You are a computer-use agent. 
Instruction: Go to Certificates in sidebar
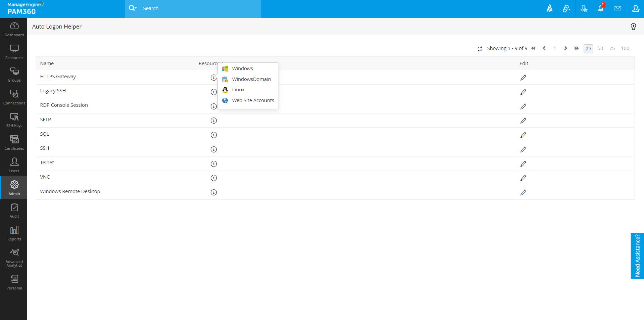tap(14, 143)
